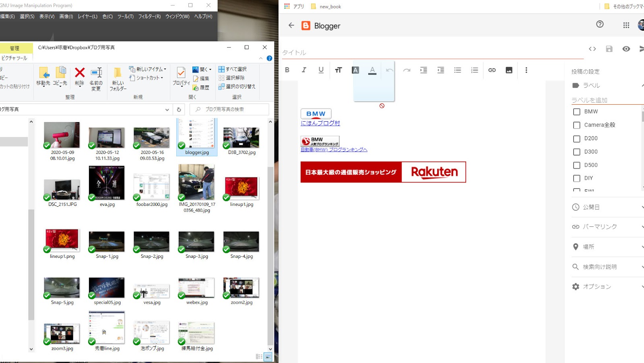Viewport: 644px width, 363px height.
Task: Click にほんブログ村 link
Action: click(320, 123)
